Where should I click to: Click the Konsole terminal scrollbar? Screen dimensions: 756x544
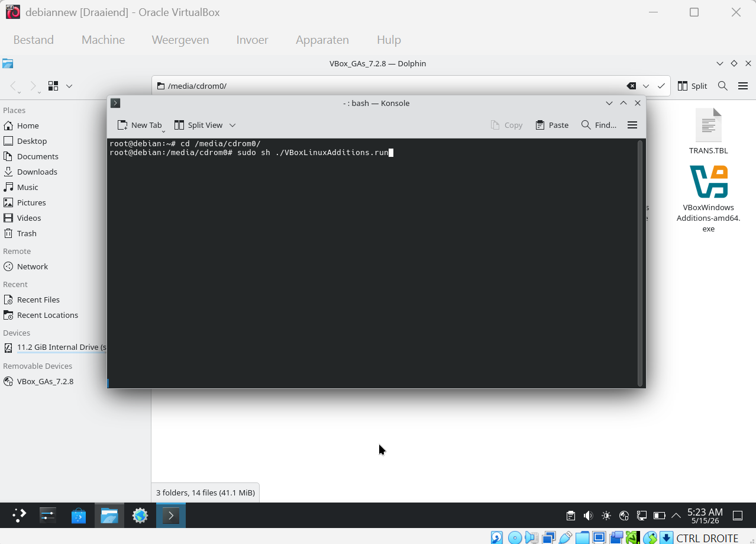[640, 263]
